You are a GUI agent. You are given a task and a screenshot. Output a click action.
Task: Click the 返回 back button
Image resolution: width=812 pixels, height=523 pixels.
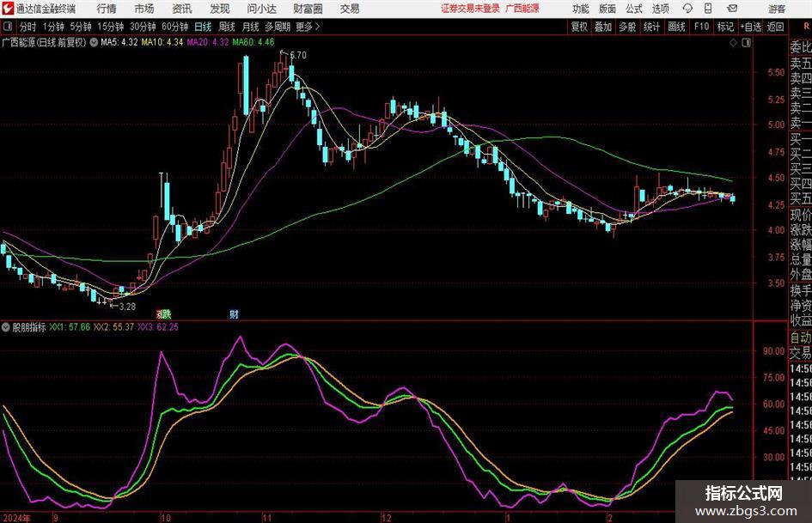[x=775, y=27]
